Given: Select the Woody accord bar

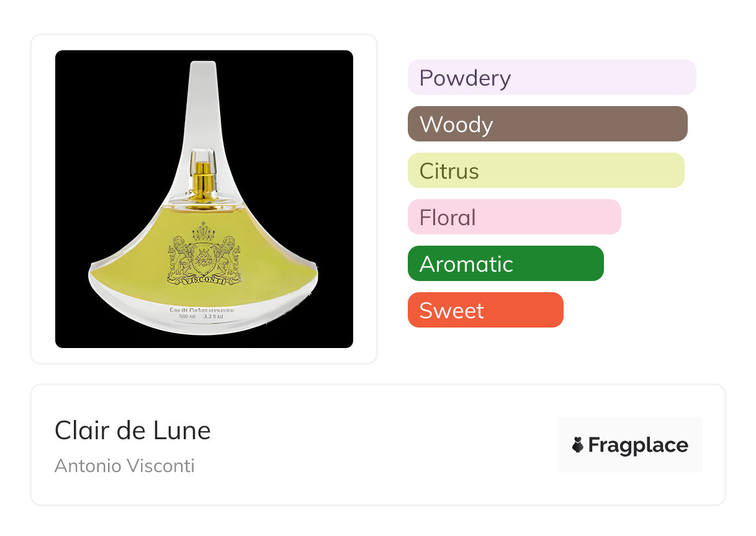Looking at the screenshot, I should click(x=547, y=124).
